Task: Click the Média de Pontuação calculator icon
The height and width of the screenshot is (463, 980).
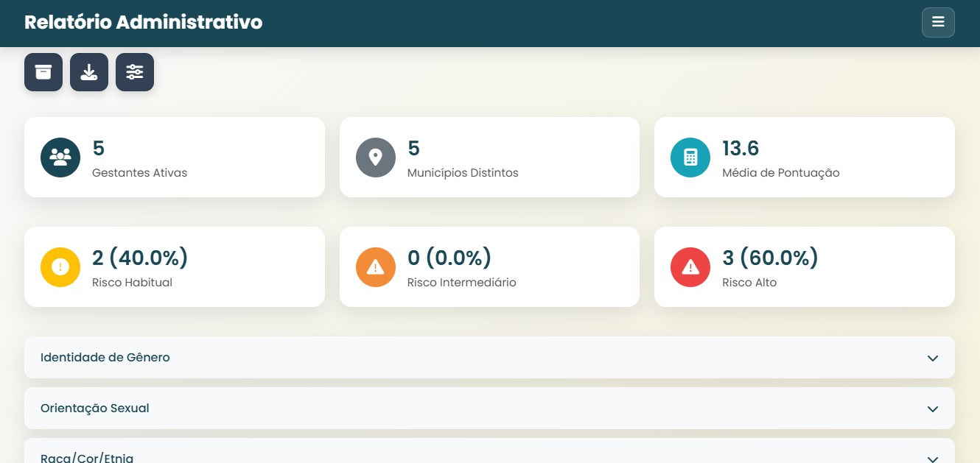Action: point(690,158)
